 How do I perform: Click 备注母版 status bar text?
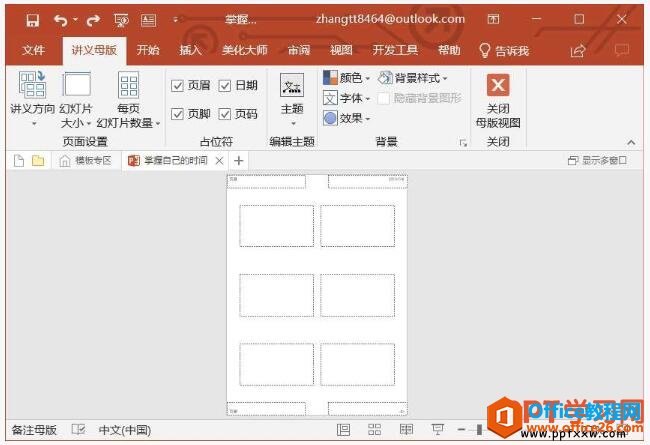[x=34, y=430]
